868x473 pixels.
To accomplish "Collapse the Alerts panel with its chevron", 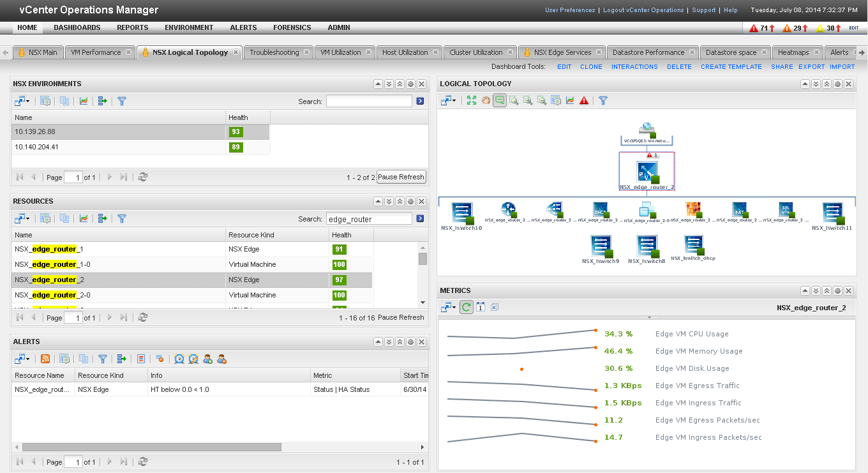I will 378,342.
